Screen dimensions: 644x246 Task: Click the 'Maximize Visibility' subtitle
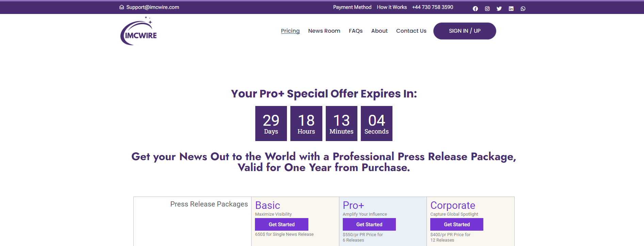tap(273, 214)
